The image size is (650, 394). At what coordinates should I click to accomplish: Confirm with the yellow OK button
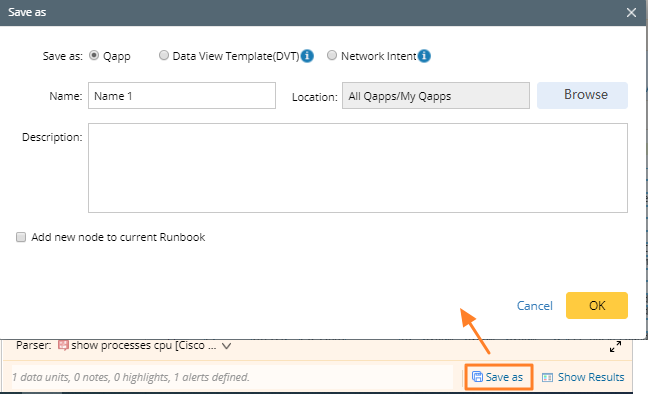(x=597, y=305)
